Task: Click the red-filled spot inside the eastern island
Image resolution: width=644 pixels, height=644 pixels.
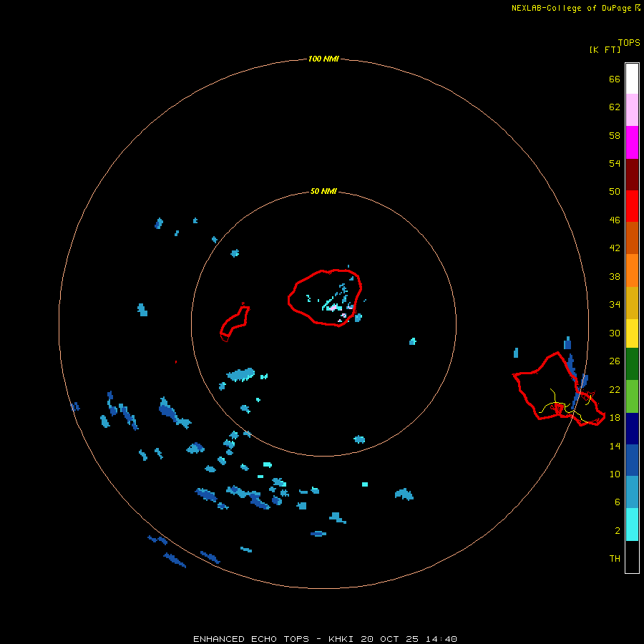Action: 558,408
